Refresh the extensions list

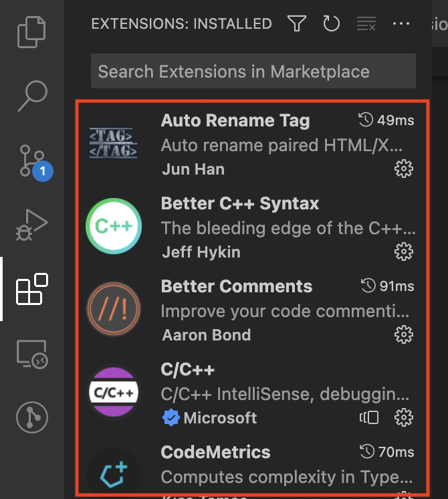[x=331, y=23]
